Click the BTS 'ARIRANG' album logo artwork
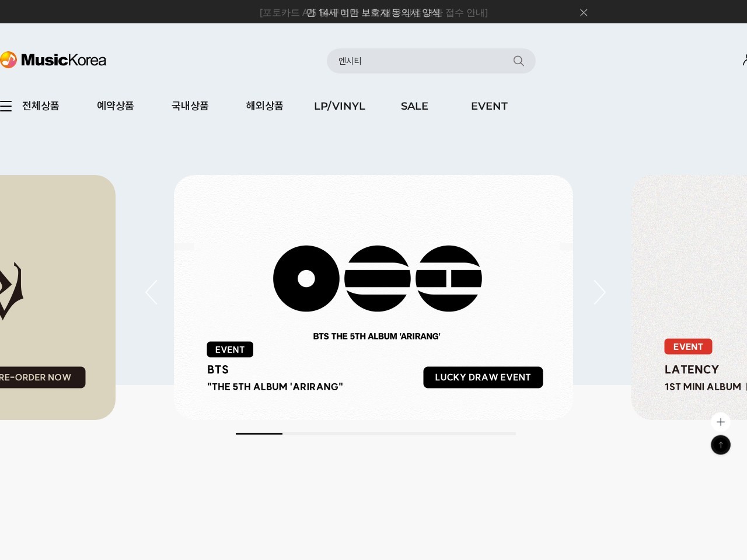 [x=377, y=278]
